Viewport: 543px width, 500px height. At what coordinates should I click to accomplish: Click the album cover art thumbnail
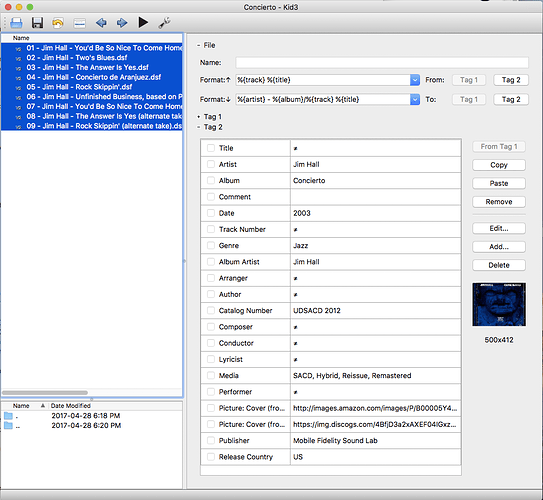coord(499,304)
